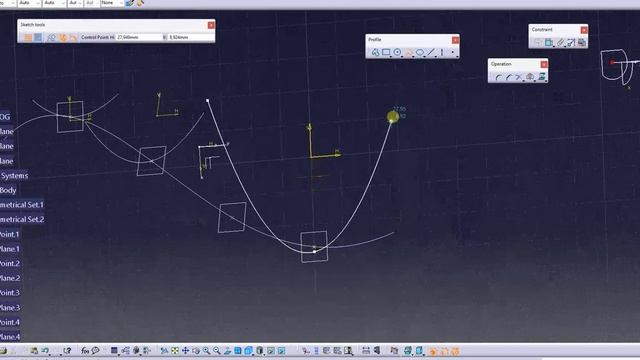Click the Control Point H value field
The width and height of the screenshot is (640, 360).
click(139, 37)
